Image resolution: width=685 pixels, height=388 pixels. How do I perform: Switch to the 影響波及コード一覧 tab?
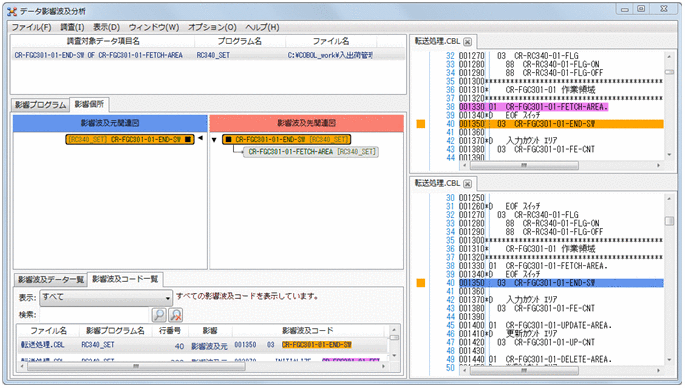(125, 279)
